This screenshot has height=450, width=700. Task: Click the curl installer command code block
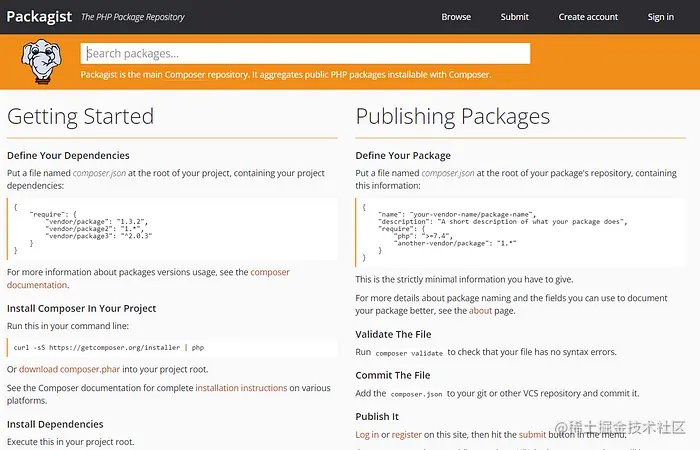[172, 347]
